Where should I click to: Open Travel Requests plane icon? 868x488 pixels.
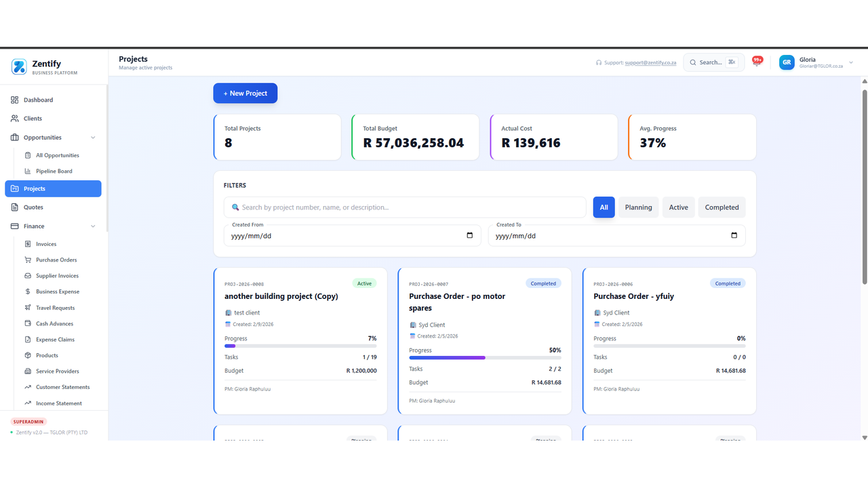(x=28, y=308)
